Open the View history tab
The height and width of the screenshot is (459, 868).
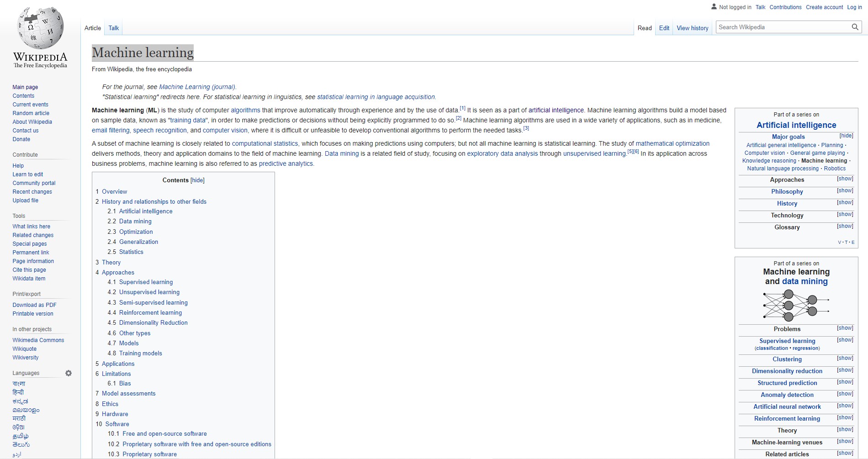pyautogui.click(x=692, y=28)
